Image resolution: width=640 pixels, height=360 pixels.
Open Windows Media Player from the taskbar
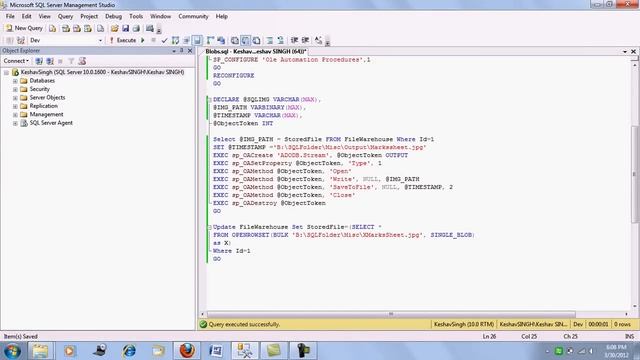(69, 351)
